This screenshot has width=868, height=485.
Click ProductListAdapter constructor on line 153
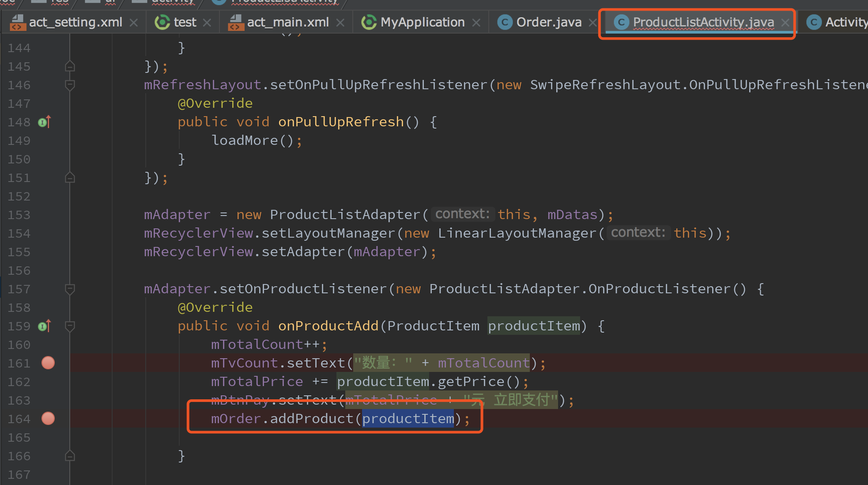coord(345,215)
